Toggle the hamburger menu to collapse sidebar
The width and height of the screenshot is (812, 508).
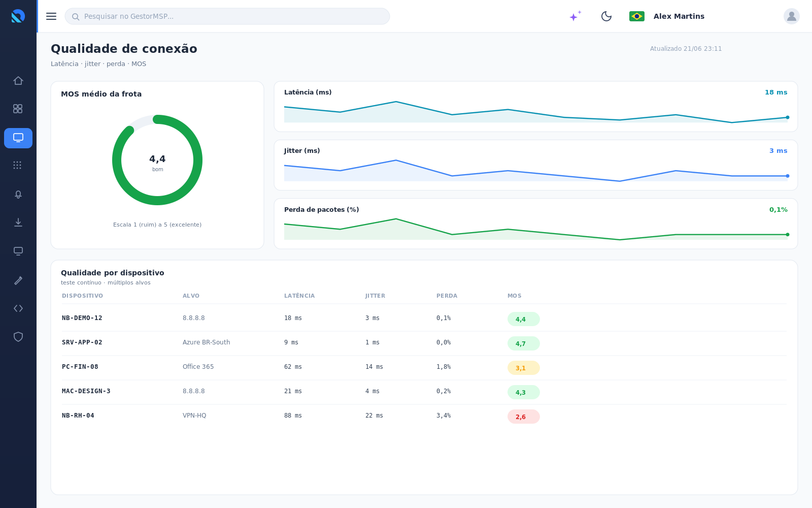[51, 16]
